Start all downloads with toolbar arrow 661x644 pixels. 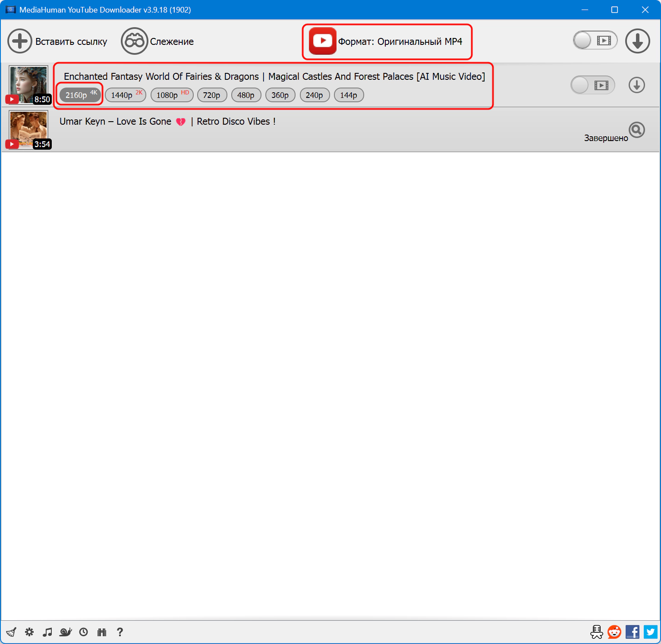point(637,41)
